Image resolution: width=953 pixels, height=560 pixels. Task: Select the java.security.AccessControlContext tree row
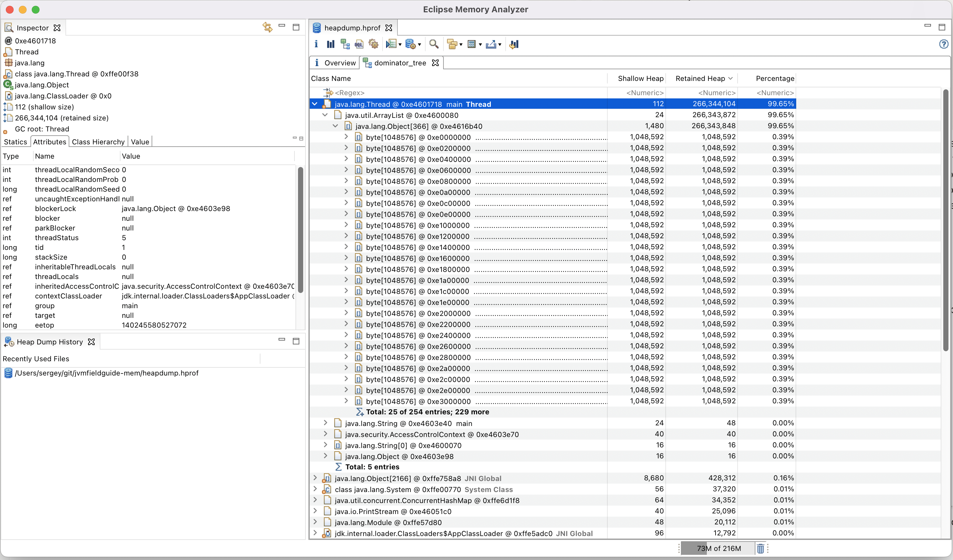553,434
